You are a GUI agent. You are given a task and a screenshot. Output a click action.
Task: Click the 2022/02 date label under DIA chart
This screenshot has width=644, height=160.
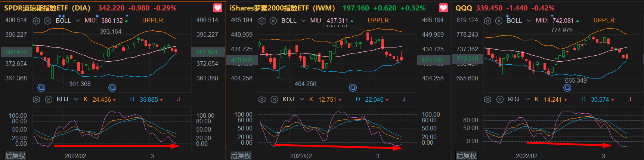(75, 156)
